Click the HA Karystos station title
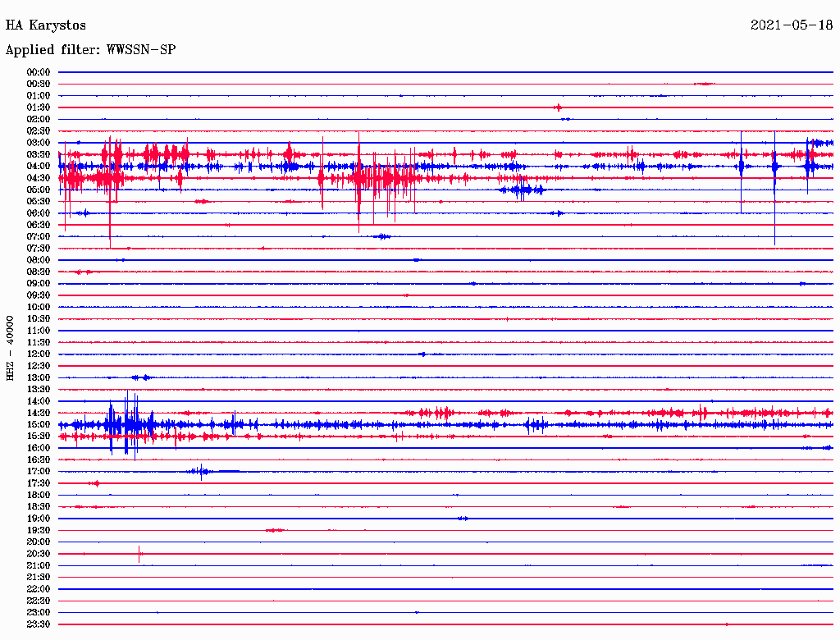The height and width of the screenshot is (640, 840). pyautogui.click(x=46, y=25)
